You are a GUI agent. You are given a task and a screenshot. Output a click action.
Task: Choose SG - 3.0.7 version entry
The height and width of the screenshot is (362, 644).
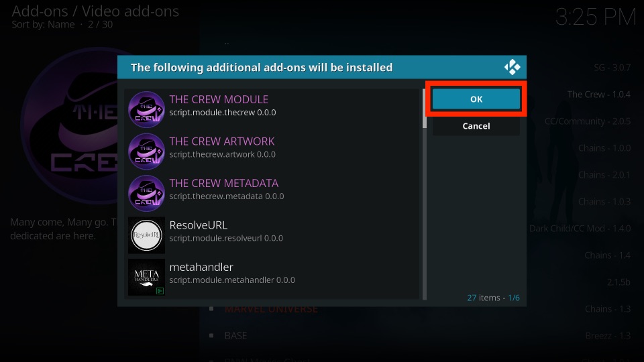tap(612, 68)
